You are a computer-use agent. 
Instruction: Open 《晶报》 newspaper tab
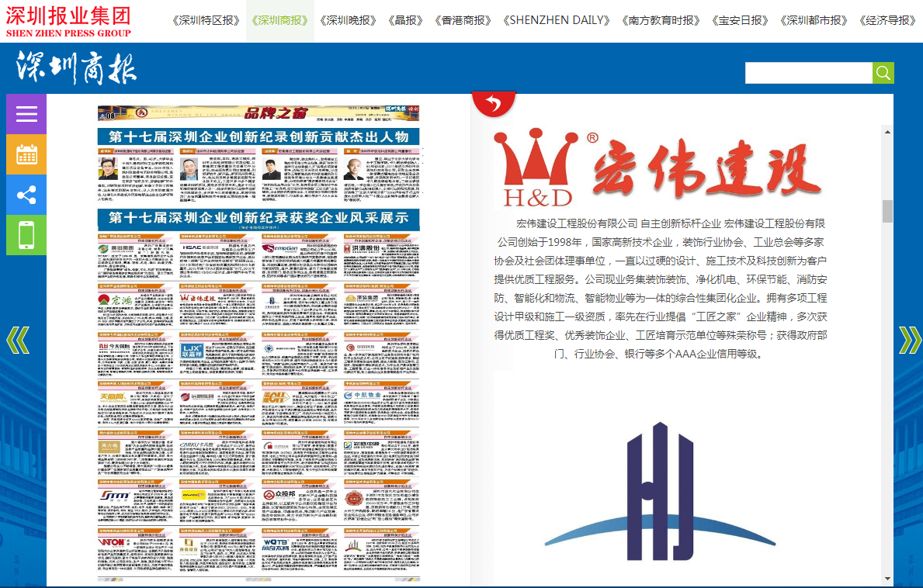pos(405,21)
